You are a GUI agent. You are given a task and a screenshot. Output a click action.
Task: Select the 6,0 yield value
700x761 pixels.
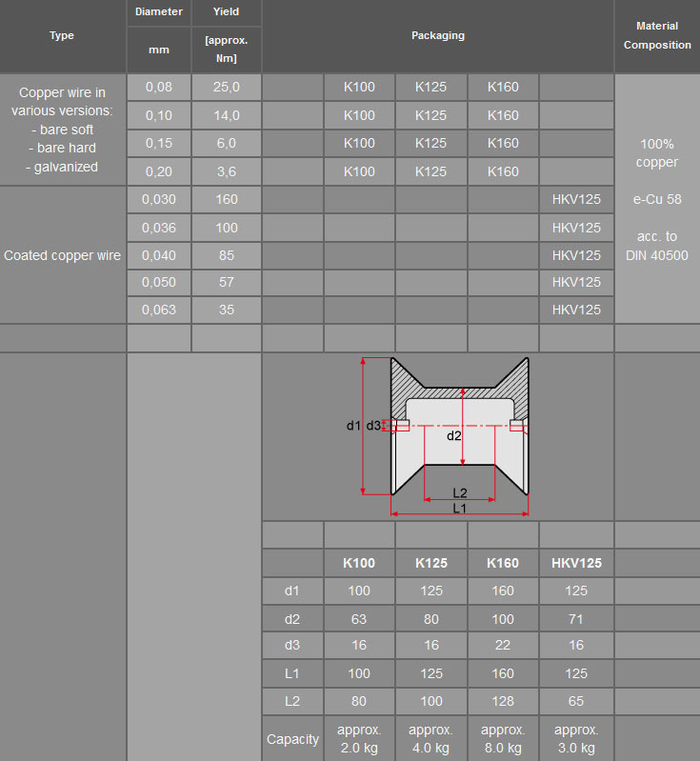coord(227,144)
